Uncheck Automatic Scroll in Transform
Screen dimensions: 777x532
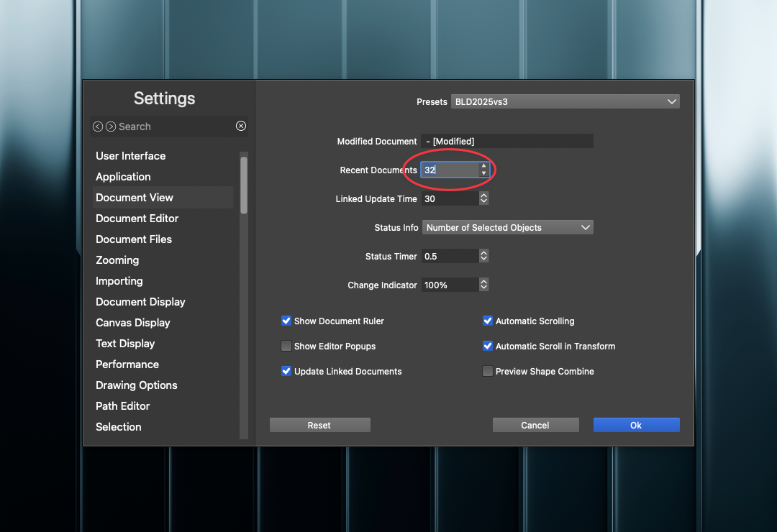pos(488,346)
